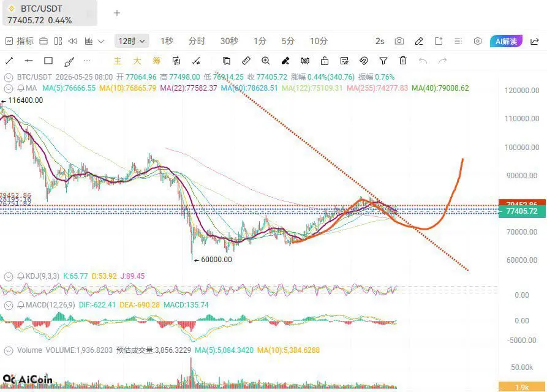
Task: Delete drawings with the trash icon
Action: click(403, 61)
